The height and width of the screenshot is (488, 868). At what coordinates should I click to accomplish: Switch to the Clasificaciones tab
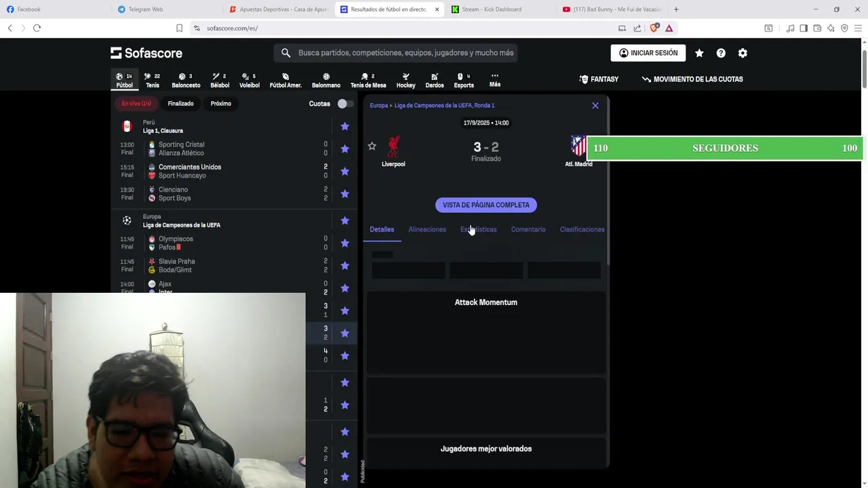[582, 229]
